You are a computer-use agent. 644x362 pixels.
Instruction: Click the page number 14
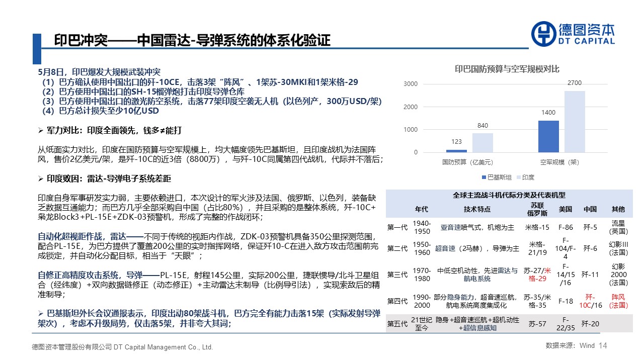point(603,346)
